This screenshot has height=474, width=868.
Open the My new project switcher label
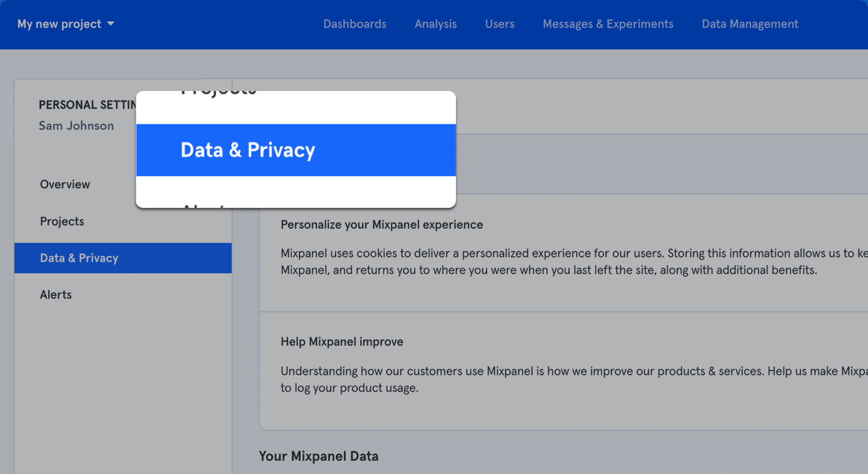(x=59, y=24)
